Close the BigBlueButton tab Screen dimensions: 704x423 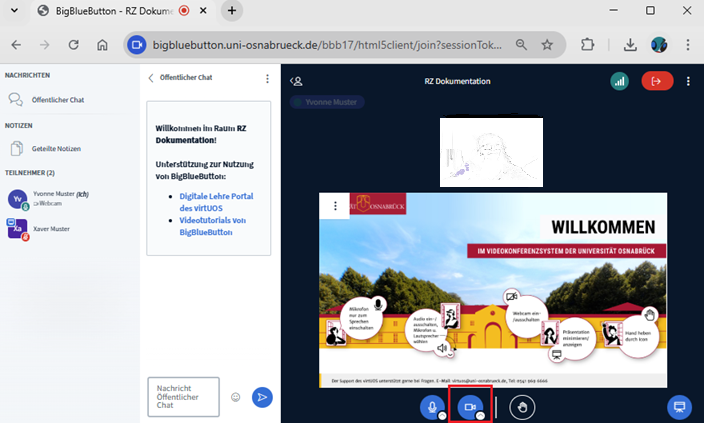(x=203, y=11)
